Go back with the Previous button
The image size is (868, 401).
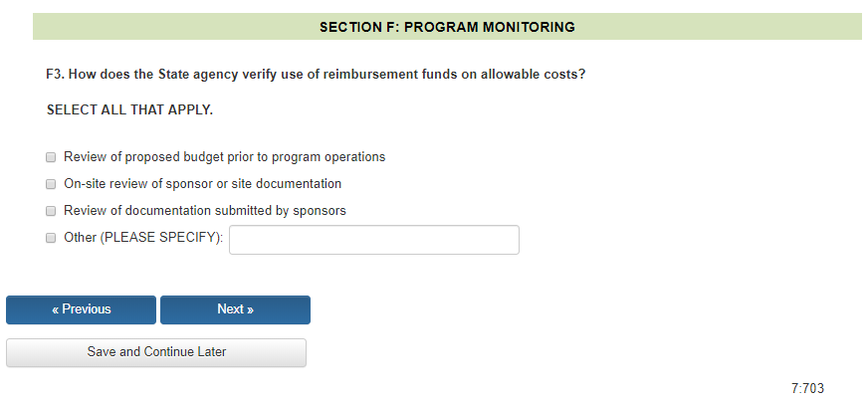[81, 309]
